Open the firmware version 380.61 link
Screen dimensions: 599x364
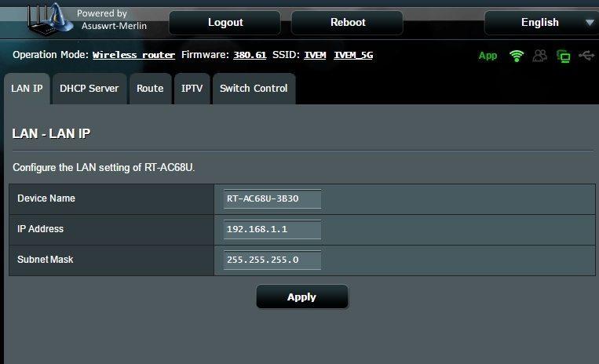tap(250, 56)
